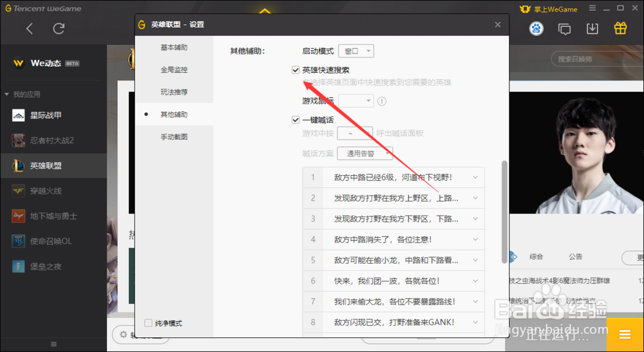Open the 魔法师力压群雄 news headline
Screen dimensions: 644x352
(x=560, y=281)
